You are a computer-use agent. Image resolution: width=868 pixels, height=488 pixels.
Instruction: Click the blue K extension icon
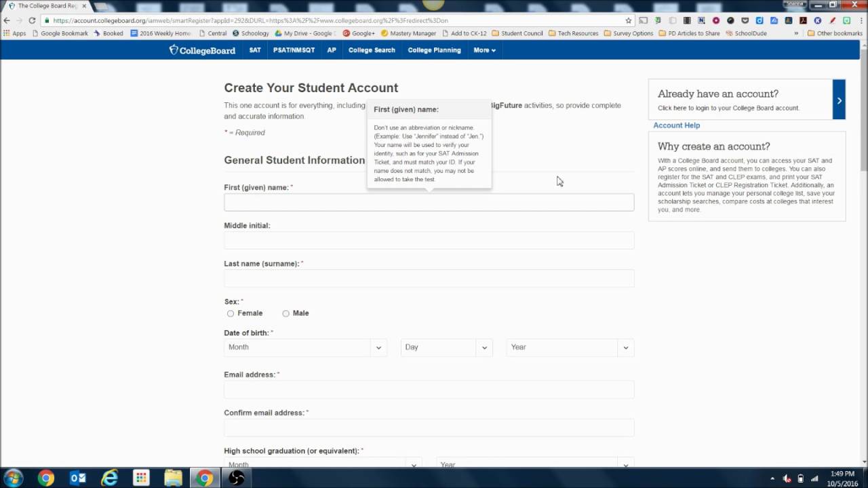[817, 21]
